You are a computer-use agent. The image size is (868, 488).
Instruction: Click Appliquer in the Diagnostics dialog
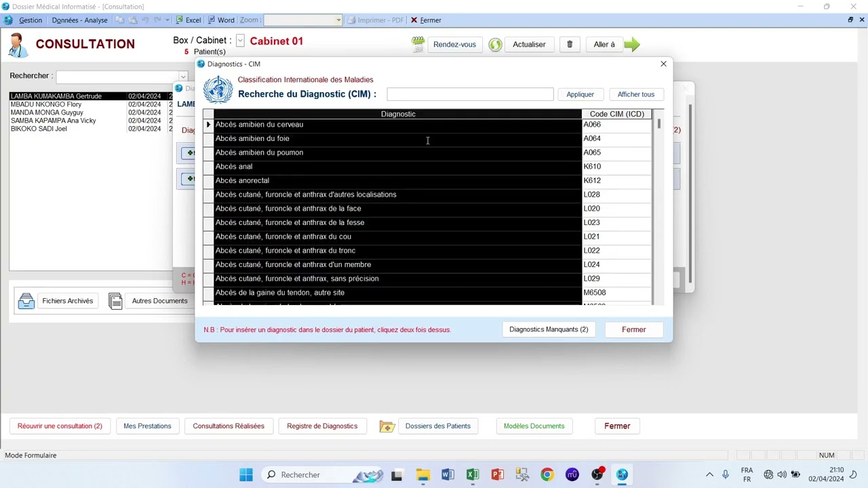[x=580, y=94]
